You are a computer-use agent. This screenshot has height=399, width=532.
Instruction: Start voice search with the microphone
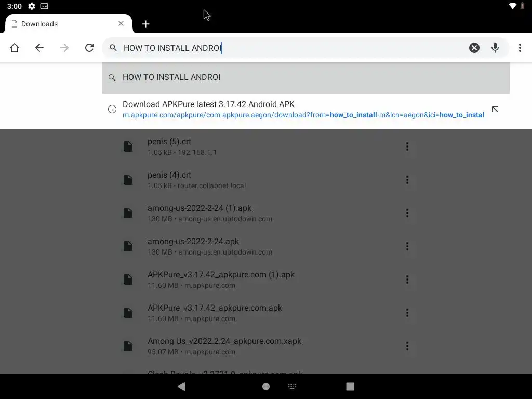coord(495,48)
